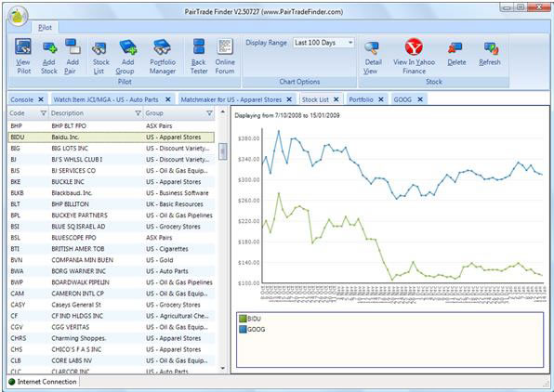This screenshot has height=392, width=554.
Task: Open the Description column filter
Action: [138, 113]
